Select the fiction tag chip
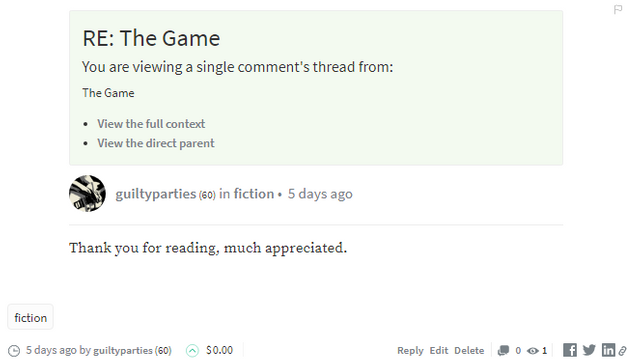The height and width of the screenshot is (364, 640). [x=31, y=317]
